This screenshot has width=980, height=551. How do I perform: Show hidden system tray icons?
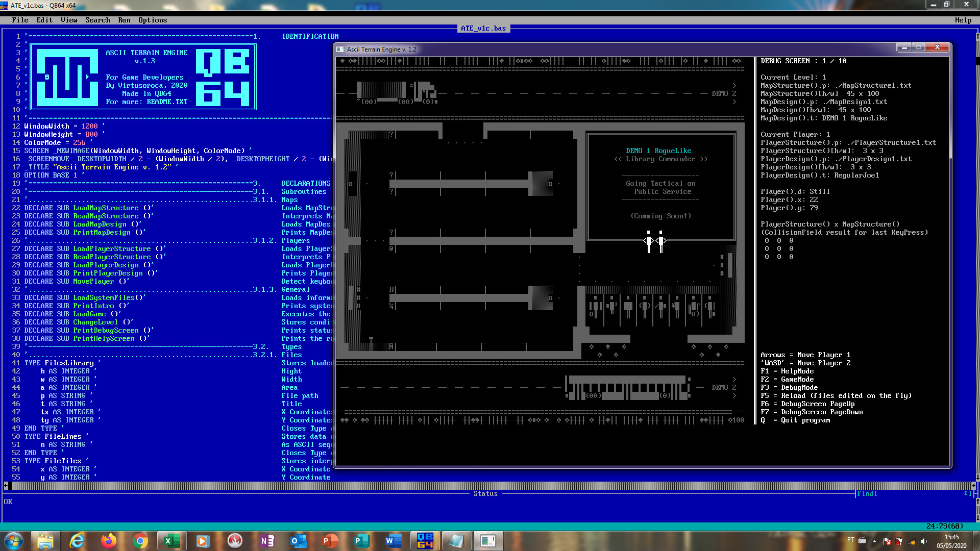click(874, 541)
